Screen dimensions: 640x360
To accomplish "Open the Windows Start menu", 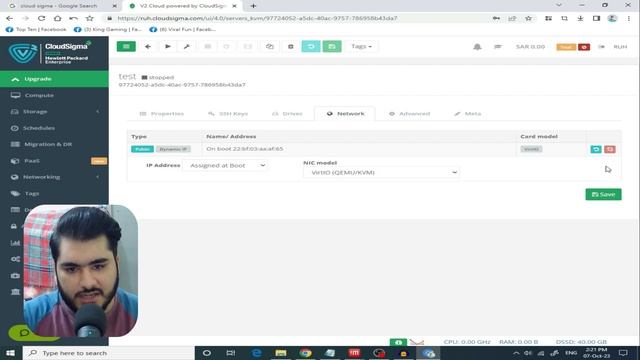I will pyautogui.click(x=11, y=353).
